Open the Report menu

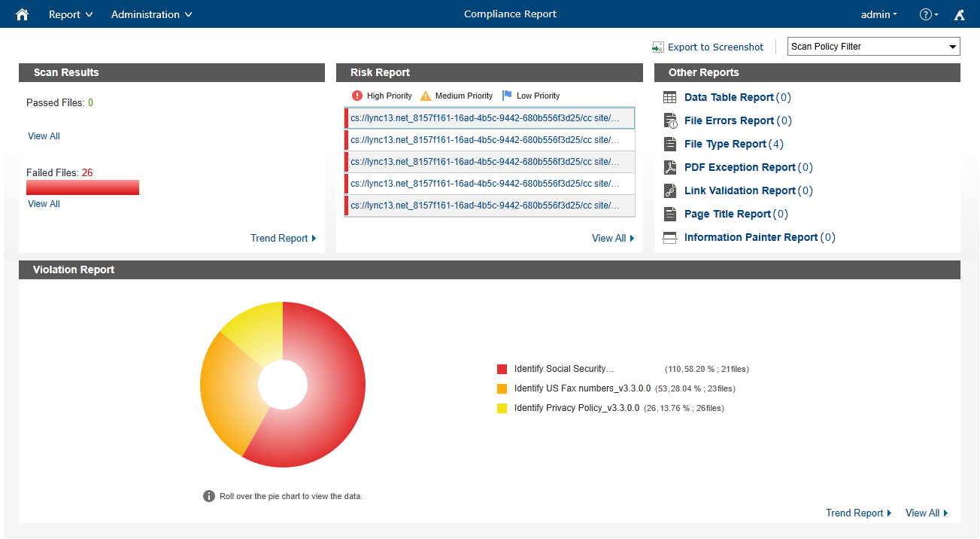[71, 14]
